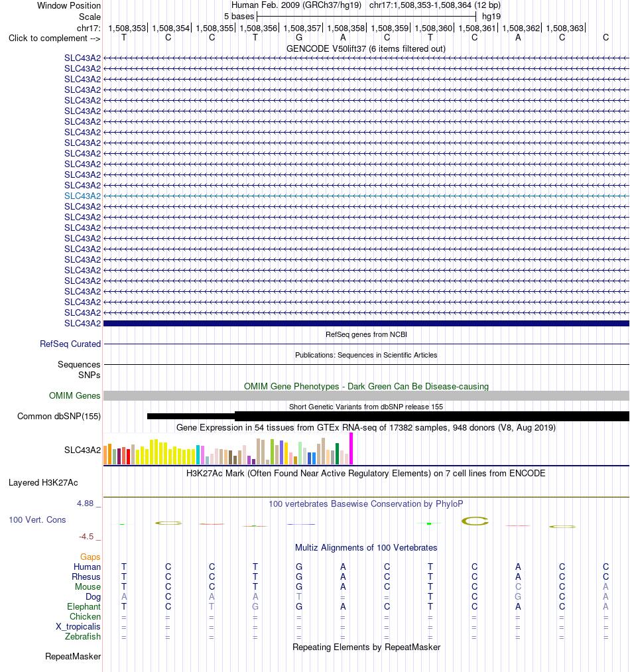Open the OMIM Genes track label
Screen dimensions: 630x672
[x=74, y=395]
